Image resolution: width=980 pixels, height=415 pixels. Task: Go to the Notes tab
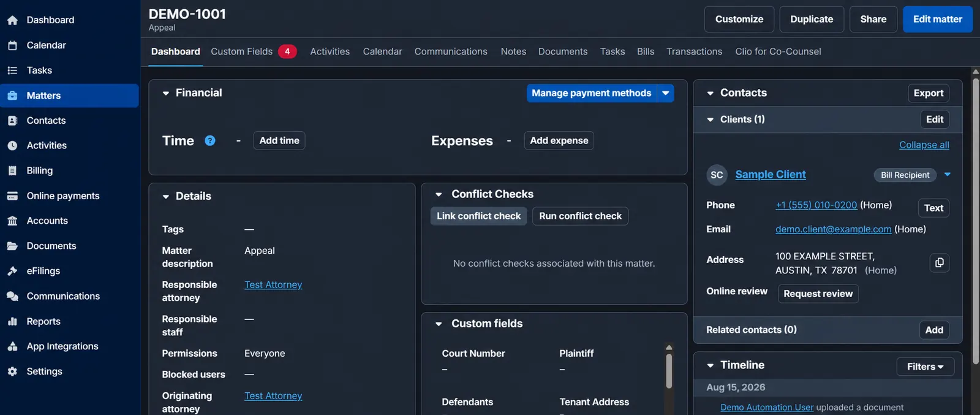coord(513,51)
